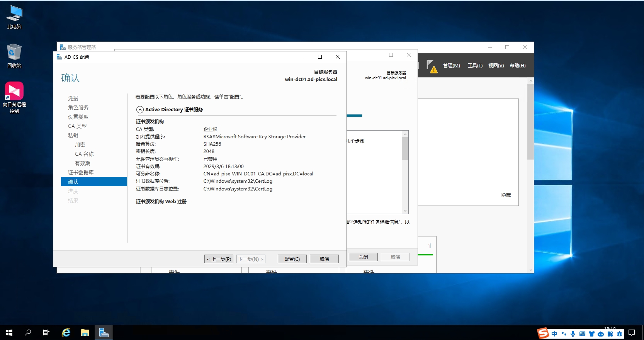
Task: Click the 配置(C) button
Action: tap(292, 259)
